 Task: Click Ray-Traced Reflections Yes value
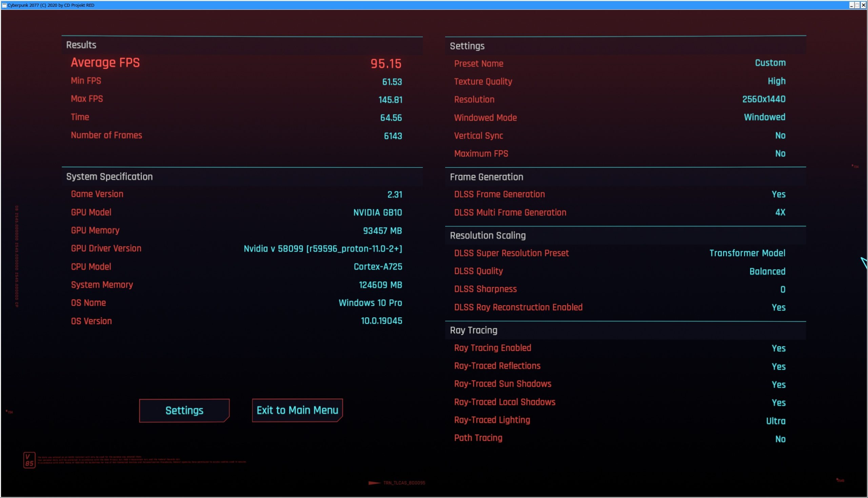coord(779,367)
